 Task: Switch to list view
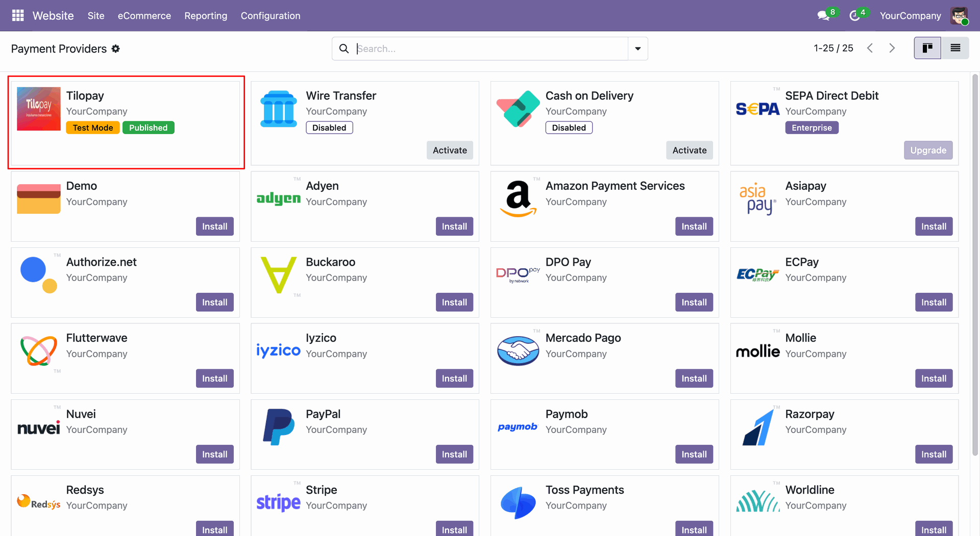955,48
